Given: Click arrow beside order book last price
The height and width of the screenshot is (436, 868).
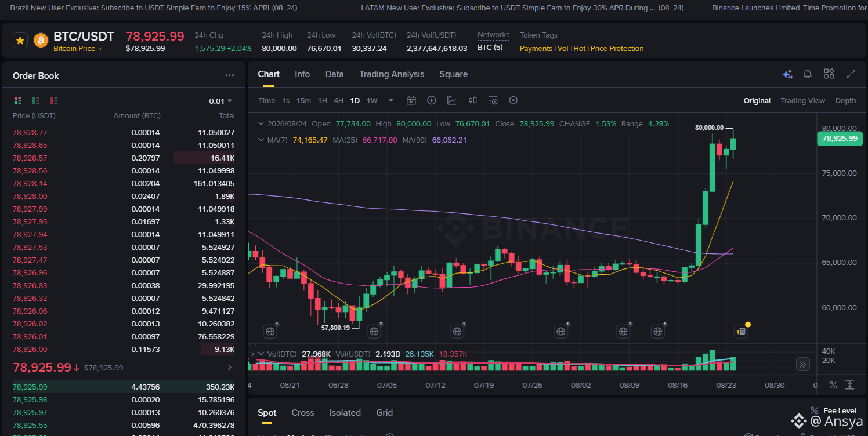Looking at the screenshot, I should (x=229, y=368).
